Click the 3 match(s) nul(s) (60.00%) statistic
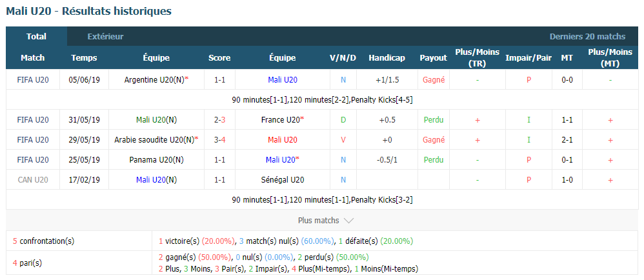Viewport: 644px width, 280px height. click(287, 241)
